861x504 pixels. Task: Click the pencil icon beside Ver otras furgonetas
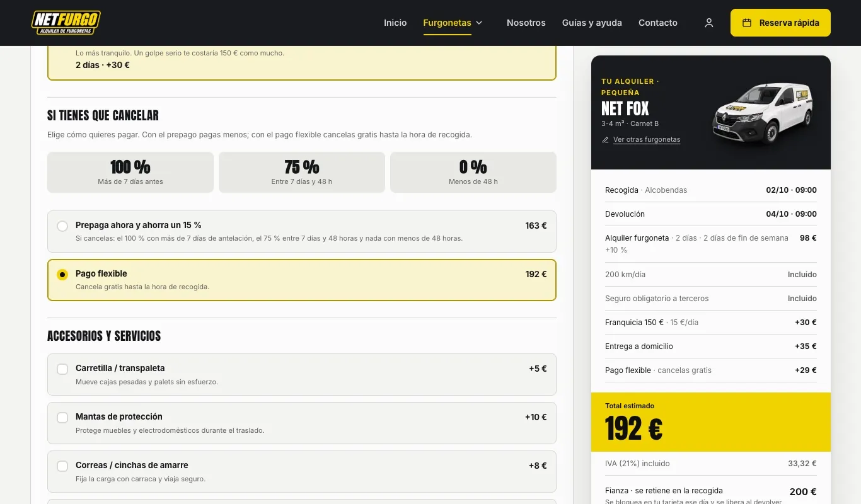pos(606,140)
